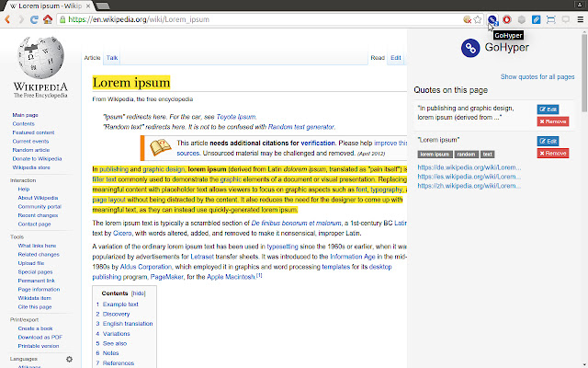Image resolution: width=588 pixels, height=368 pixels.
Task: Click the screen capture frame extension icon
Action: coord(550,18)
